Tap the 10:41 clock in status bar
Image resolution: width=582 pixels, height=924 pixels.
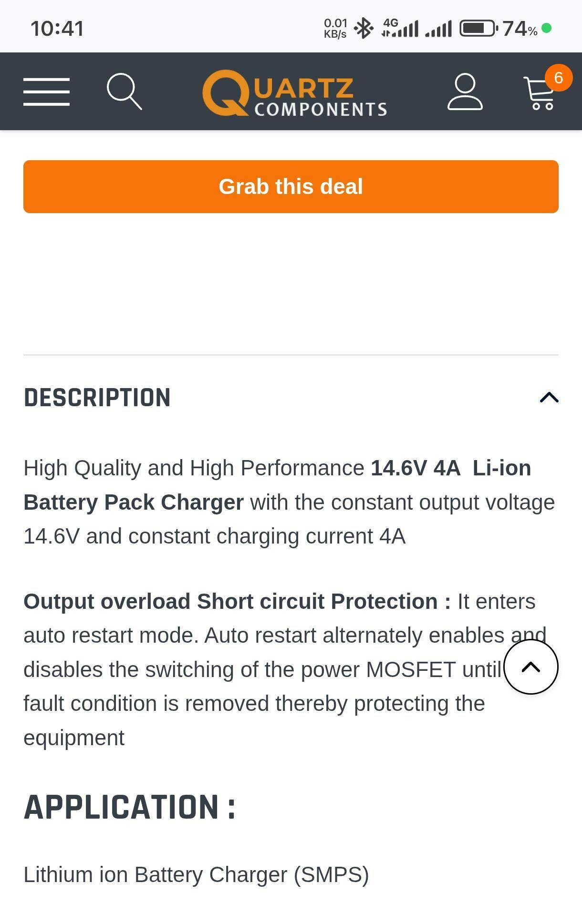tap(57, 29)
